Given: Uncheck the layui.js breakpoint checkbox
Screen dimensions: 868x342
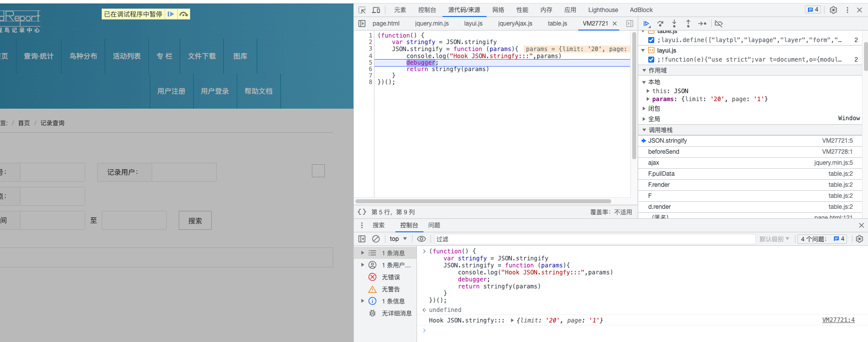Looking at the screenshot, I should pyautogui.click(x=651, y=60).
